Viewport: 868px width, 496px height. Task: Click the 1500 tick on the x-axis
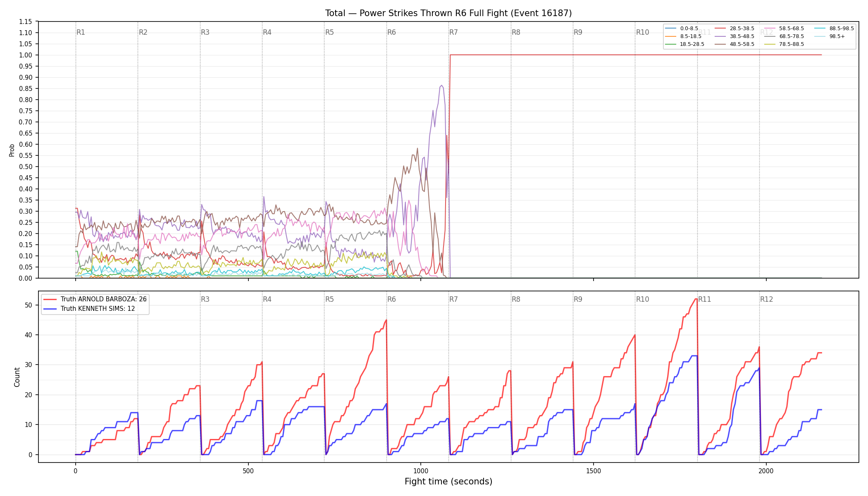(594, 471)
